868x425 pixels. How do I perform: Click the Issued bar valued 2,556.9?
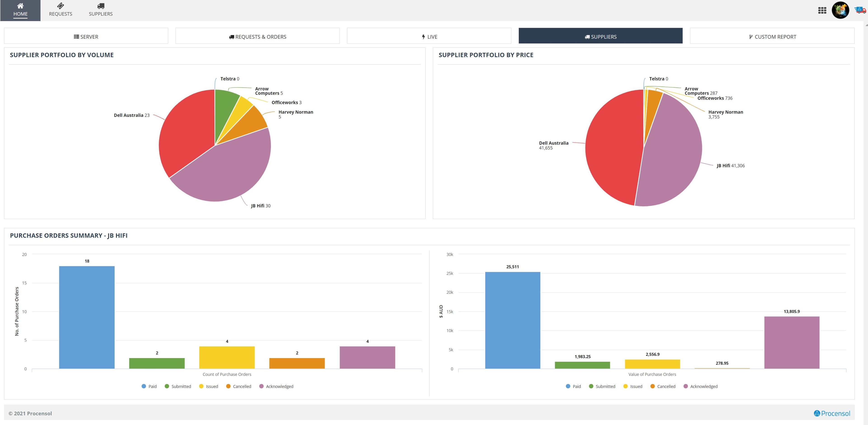point(652,364)
